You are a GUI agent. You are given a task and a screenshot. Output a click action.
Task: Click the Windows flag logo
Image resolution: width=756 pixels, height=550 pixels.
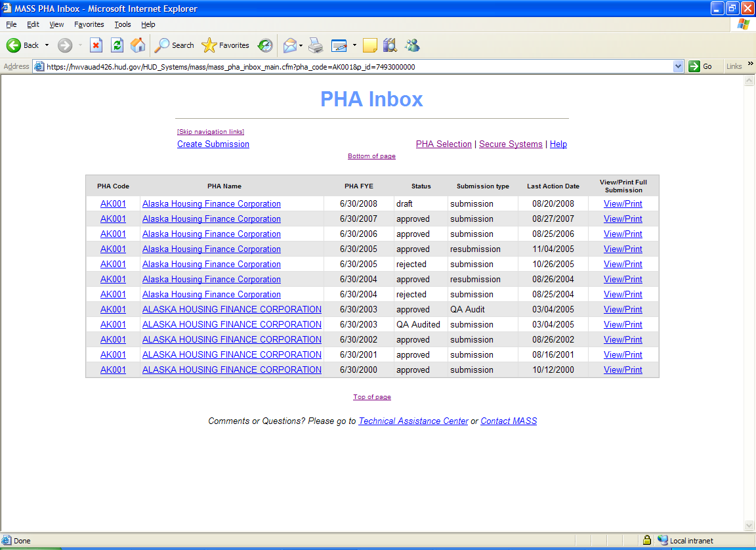pos(743,24)
